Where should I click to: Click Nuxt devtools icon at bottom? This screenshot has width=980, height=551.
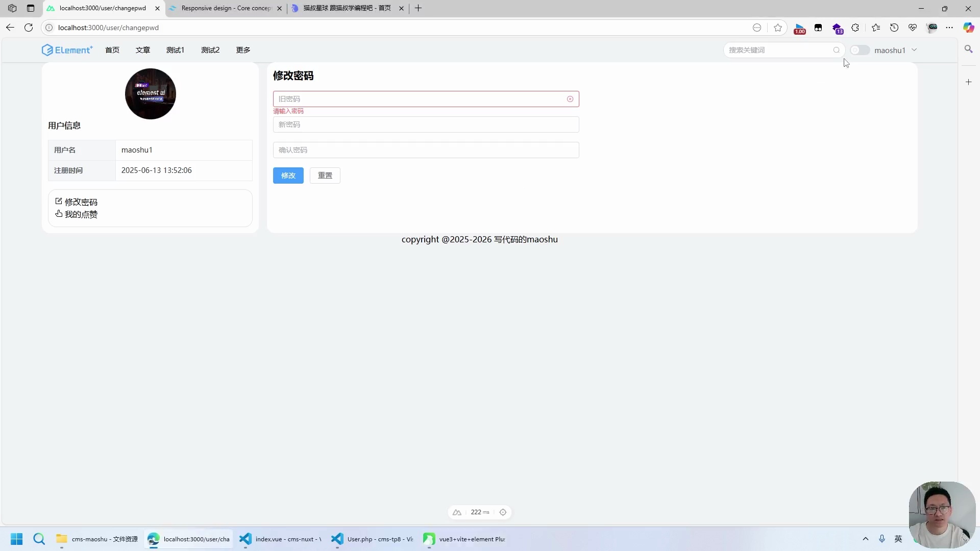pyautogui.click(x=457, y=512)
